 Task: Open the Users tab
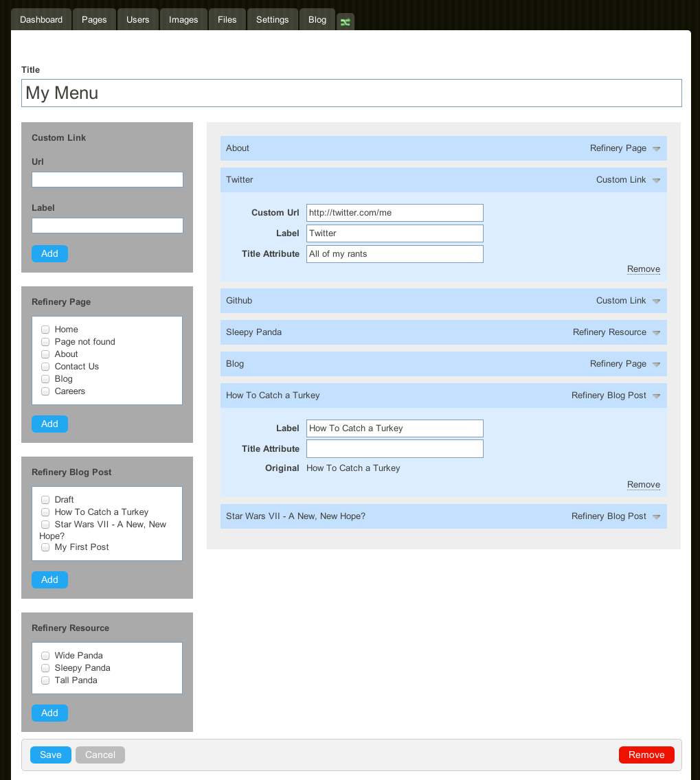(x=138, y=19)
